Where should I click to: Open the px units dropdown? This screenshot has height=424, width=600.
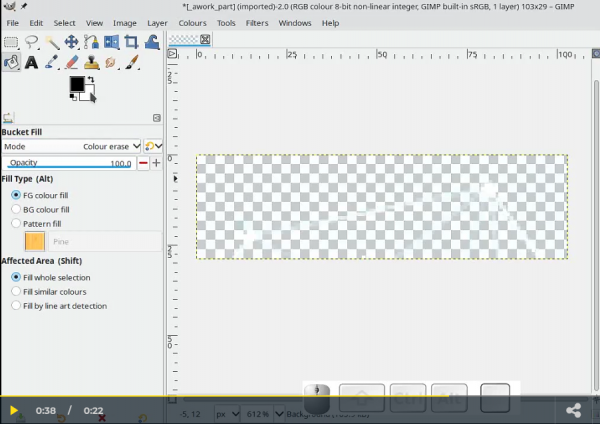pyautogui.click(x=227, y=413)
